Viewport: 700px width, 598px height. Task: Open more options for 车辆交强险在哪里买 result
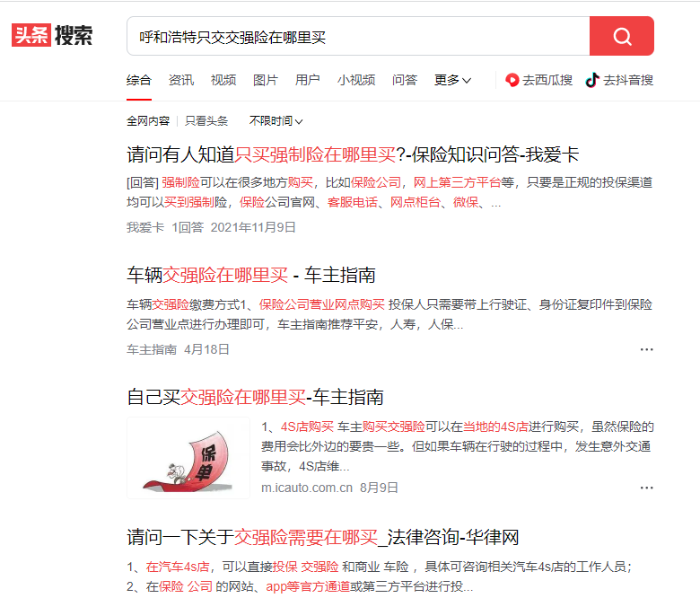click(646, 349)
